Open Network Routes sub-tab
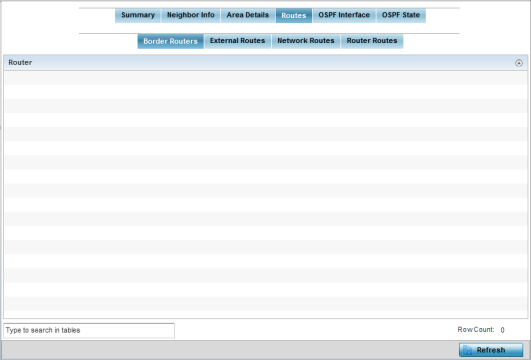 [306, 41]
